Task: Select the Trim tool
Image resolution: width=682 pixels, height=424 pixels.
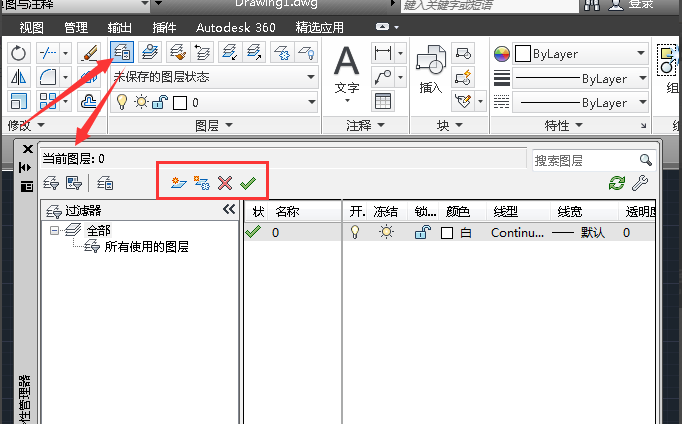Action: [x=48, y=53]
